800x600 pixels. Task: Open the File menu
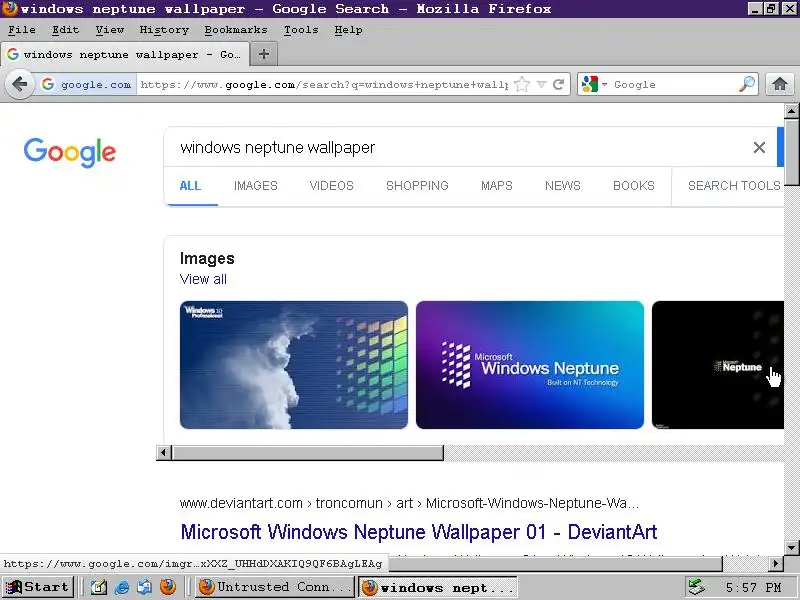(x=22, y=30)
